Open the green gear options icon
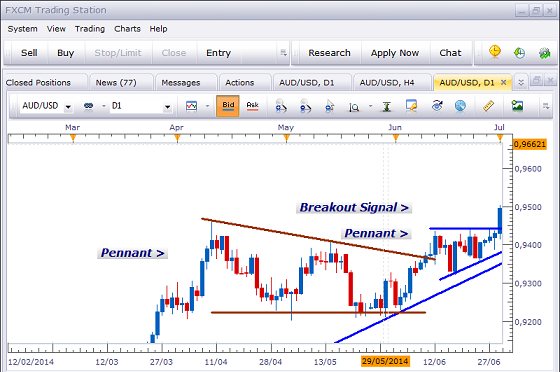Viewport: 560px width, 372px height. (x=544, y=53)
